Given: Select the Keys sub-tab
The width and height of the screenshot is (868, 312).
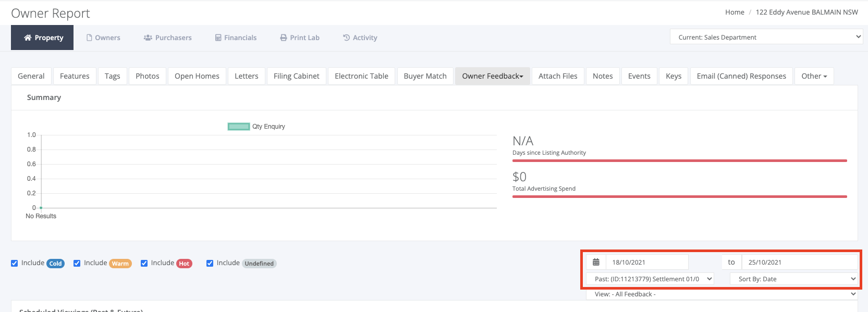Looking at the screenshot, I should coord(674,76).
